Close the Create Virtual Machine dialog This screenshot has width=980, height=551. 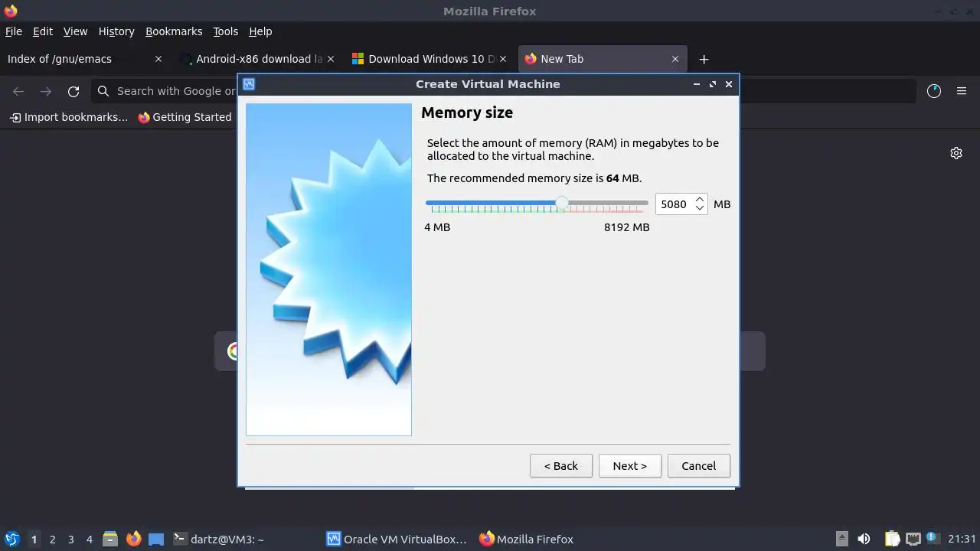point(729,84)
